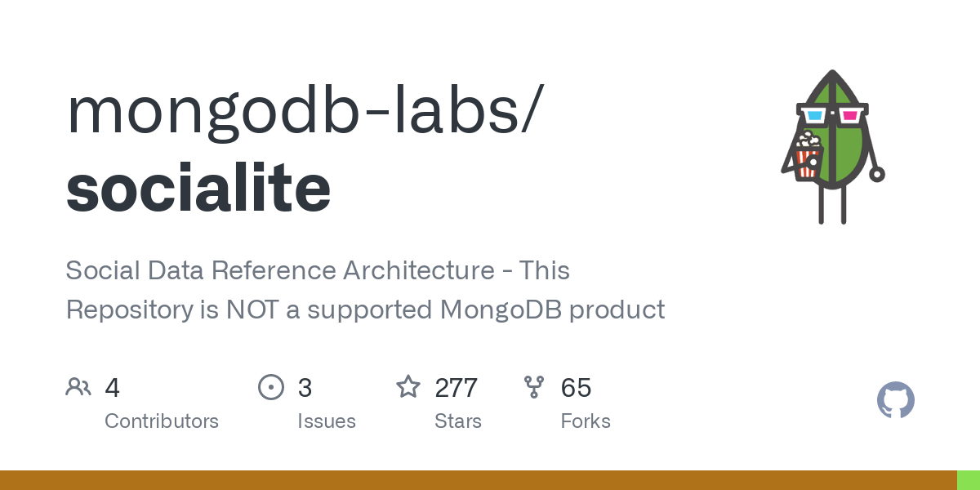The height and width of the screenshot is (490, 980).
Task: Click the Contributors label
Action: click(162, 421)
